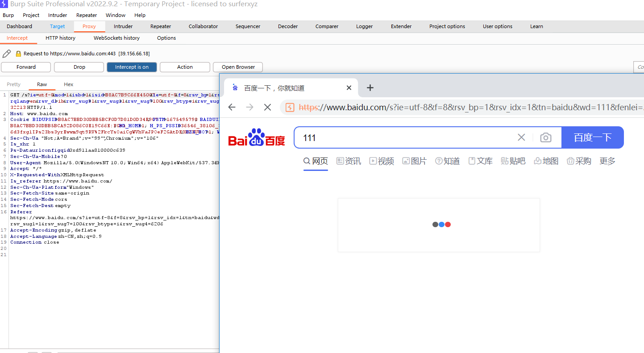The height and width of the screenshot is (353, 644).
Task: Switch to the Dashboard tab
Action: (x=20, y=26)
